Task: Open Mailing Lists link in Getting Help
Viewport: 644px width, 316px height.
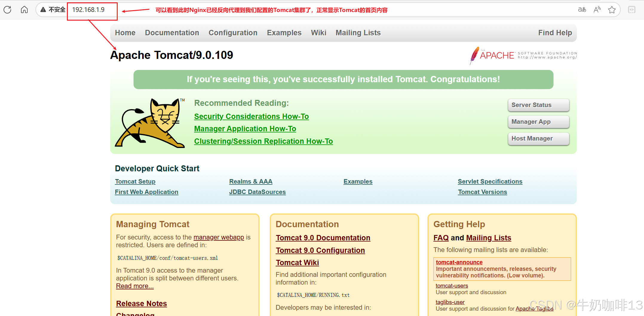Action: 489,238
